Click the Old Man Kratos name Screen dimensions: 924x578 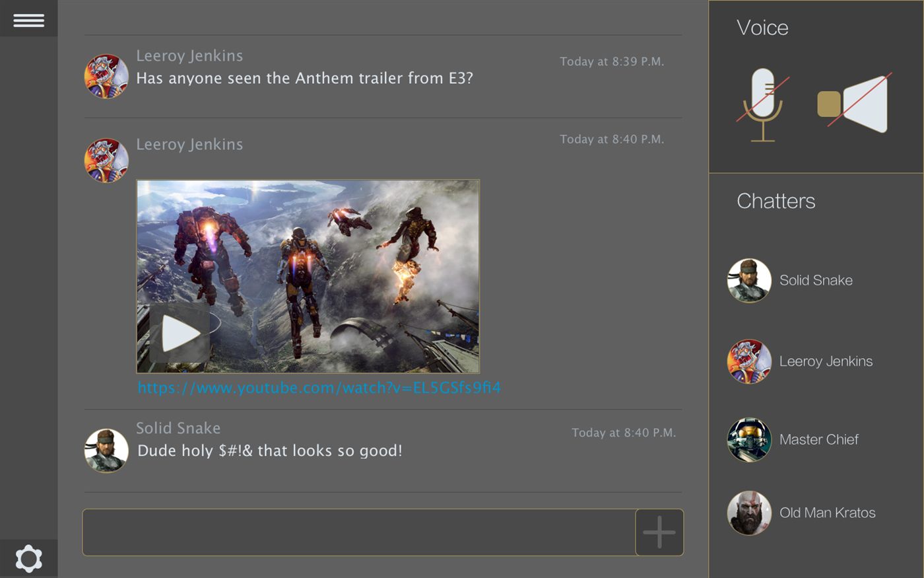coord(827,513)
